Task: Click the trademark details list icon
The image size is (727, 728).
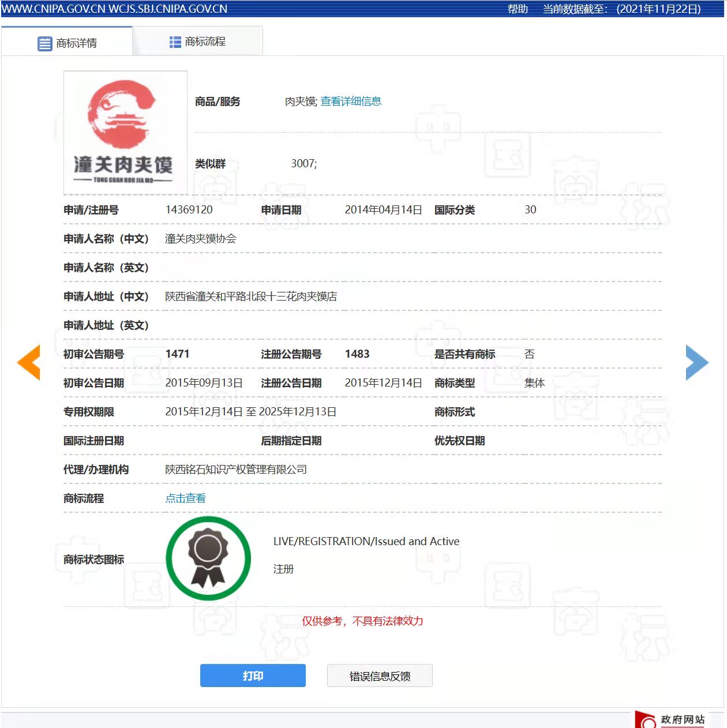Action: pos(44,43)
